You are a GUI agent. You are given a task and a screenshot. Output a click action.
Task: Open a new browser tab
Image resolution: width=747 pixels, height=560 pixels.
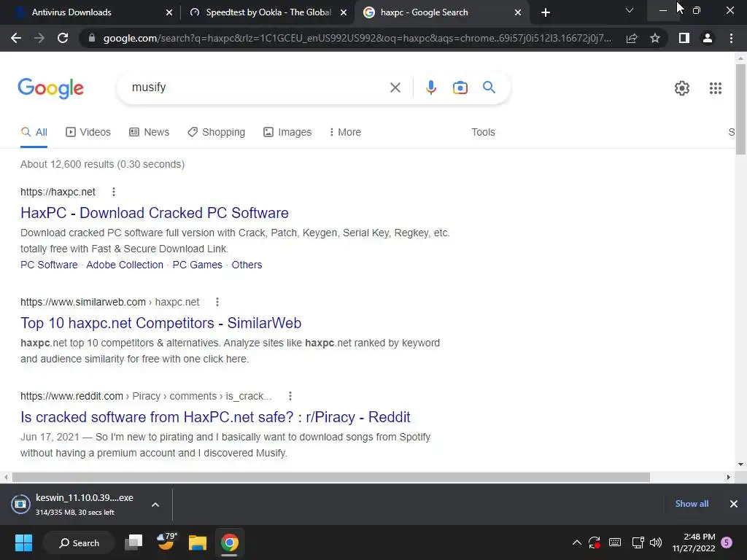tap(546, 12)
